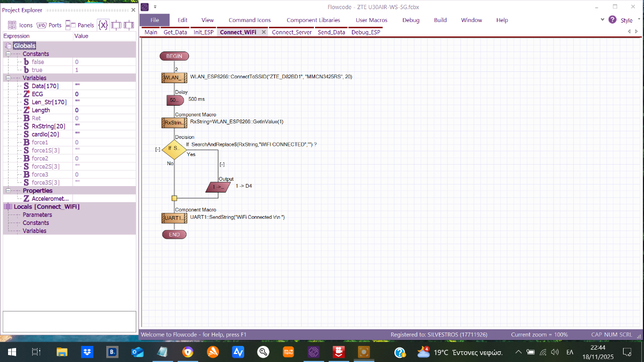Open the {X} variables manager icon
This screenshot has width=644, height=362.
(x=103, y=25)
